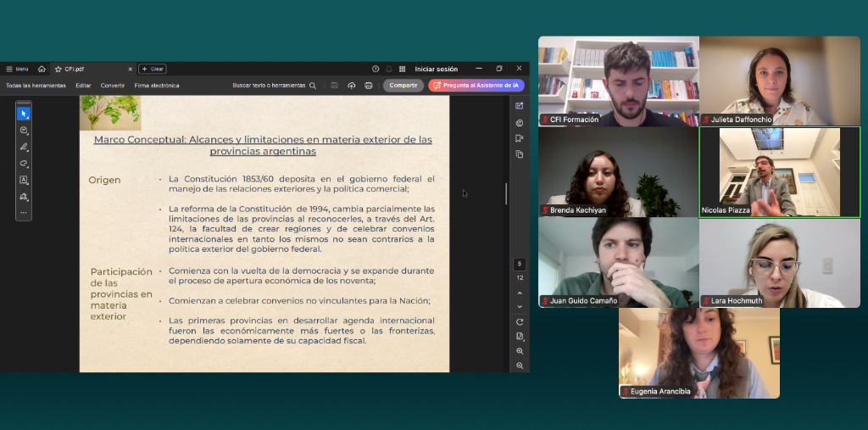This screenshot has width=868, height=430.
Task: Select Julieta Daffonchio video tile
Action: pyautogui.click(x=780, y=81)
